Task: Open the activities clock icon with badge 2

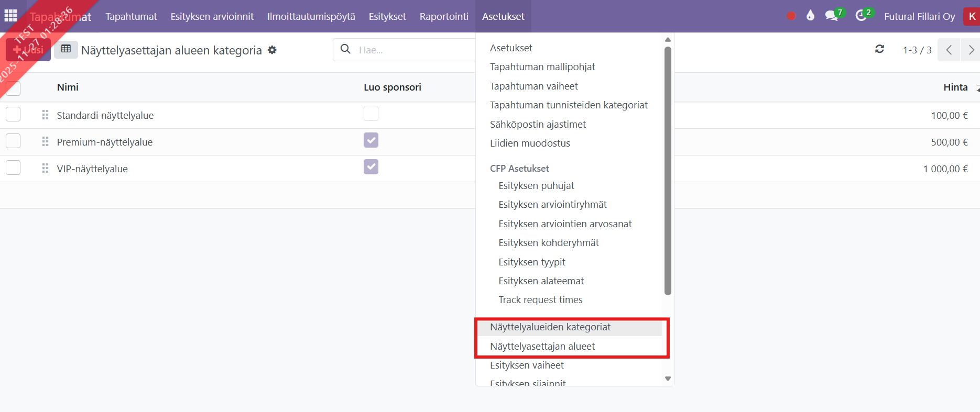Action: [x=861, y=16]
